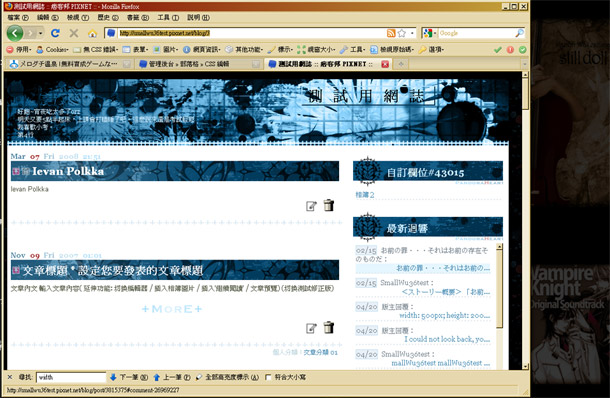The height and width of the screenshot is (398, 610).
Task: Open the 檔案 (File) menu
Action: [18, 18]
